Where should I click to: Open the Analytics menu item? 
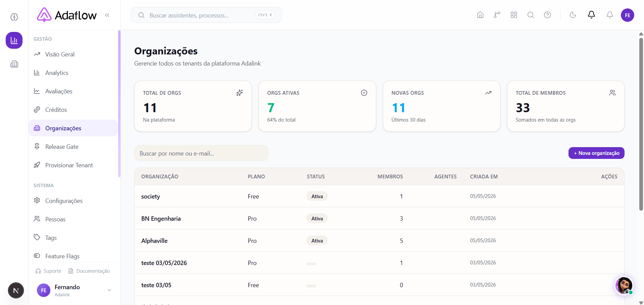tap(73, 73)
